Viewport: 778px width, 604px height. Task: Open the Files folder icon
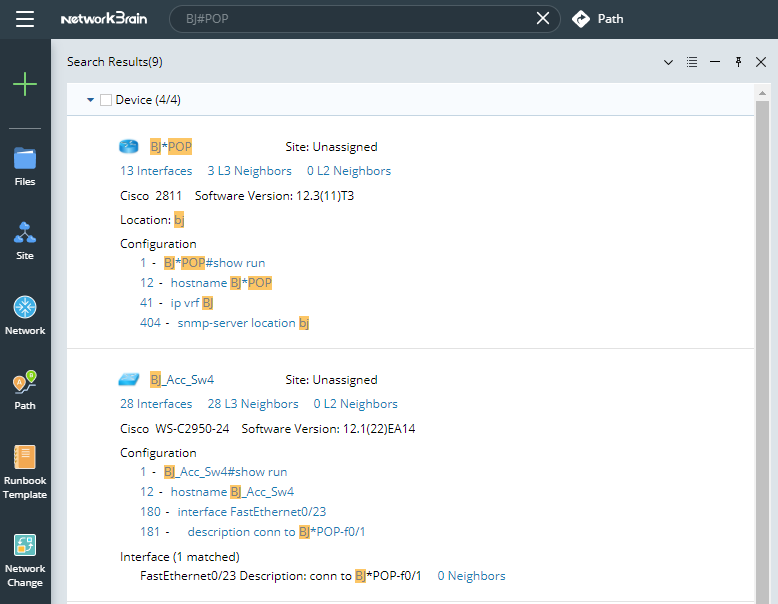(25, 158)
